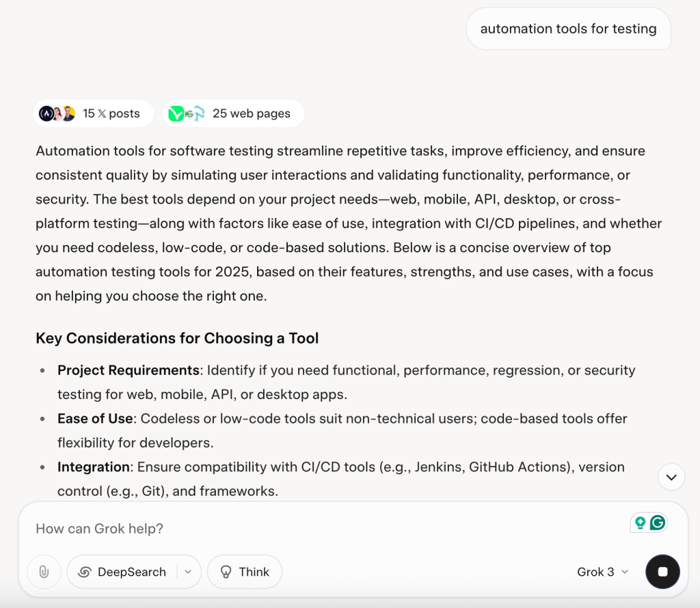Click the bold 'Project Requirements' bullet text

click(x=128, y=370)
